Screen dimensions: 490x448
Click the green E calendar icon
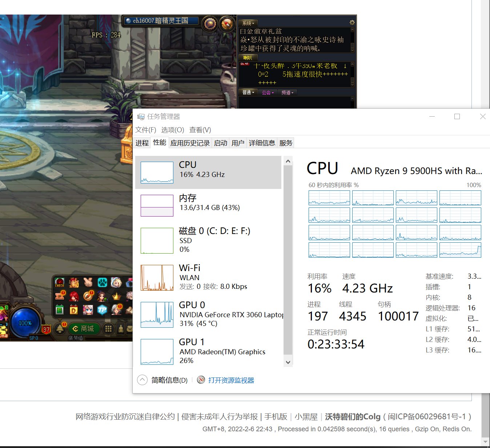click(x=60, y=310)
